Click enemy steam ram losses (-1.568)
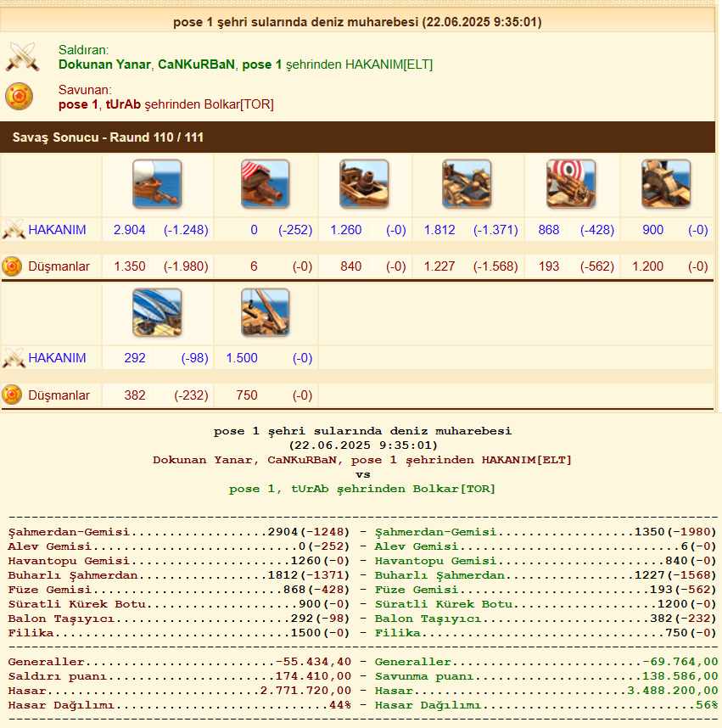The image size is (722, 728). pyautogui.click(x=495, y=266)
